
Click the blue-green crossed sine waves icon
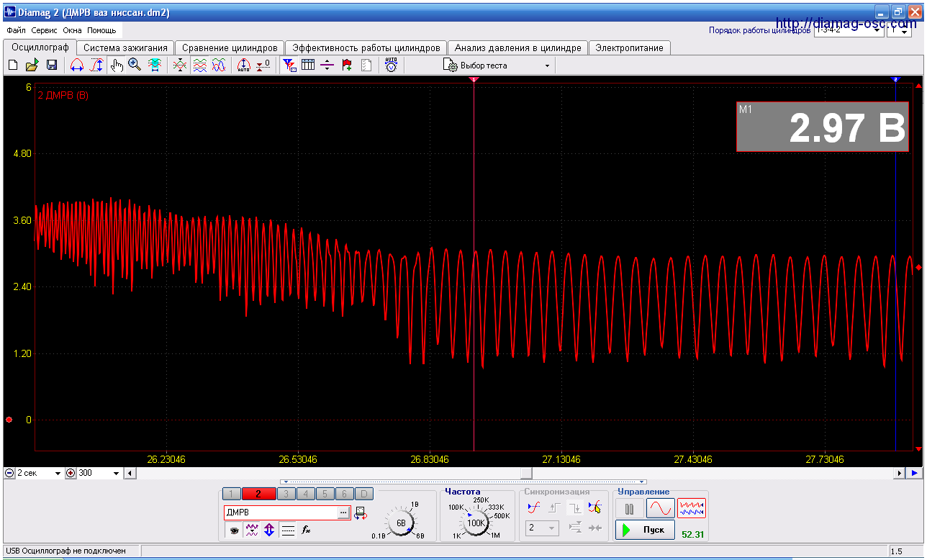click(x=220, y=66)
